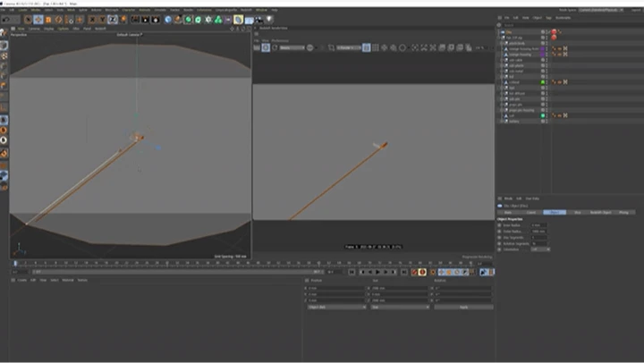Image resolution: width=644 pixels, height=363 pixels.
Task: Start IPR in Redshift RenderView
Action: (266, 47)
